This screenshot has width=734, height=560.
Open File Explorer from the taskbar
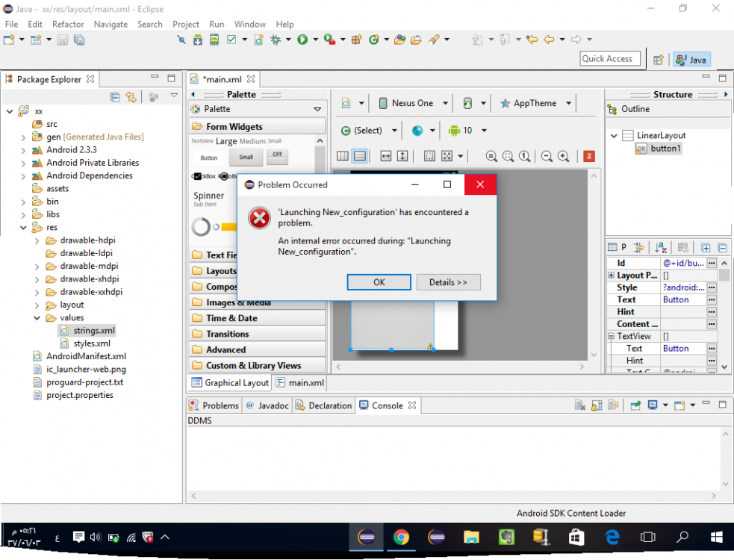[x=471, y=537]
